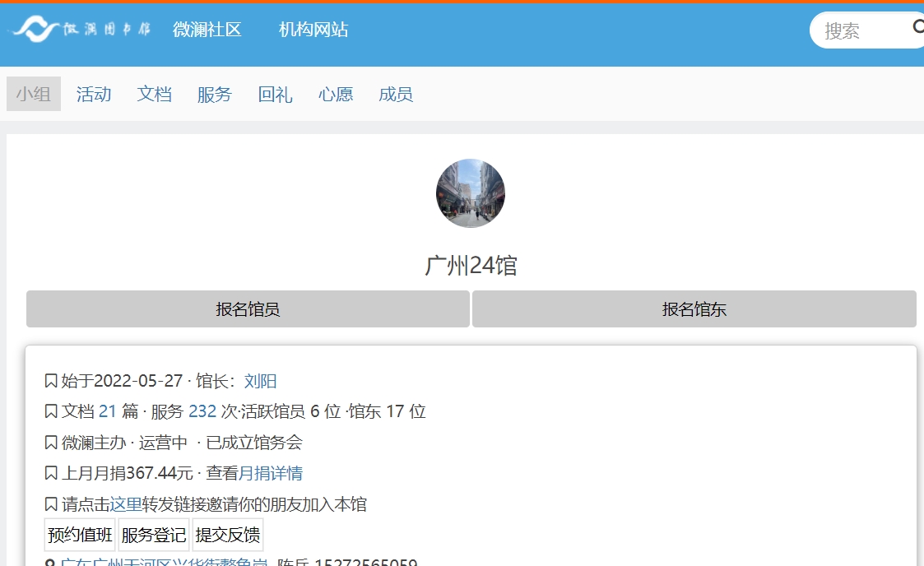Switch to the 活动 tab

[x=94, y=95]
